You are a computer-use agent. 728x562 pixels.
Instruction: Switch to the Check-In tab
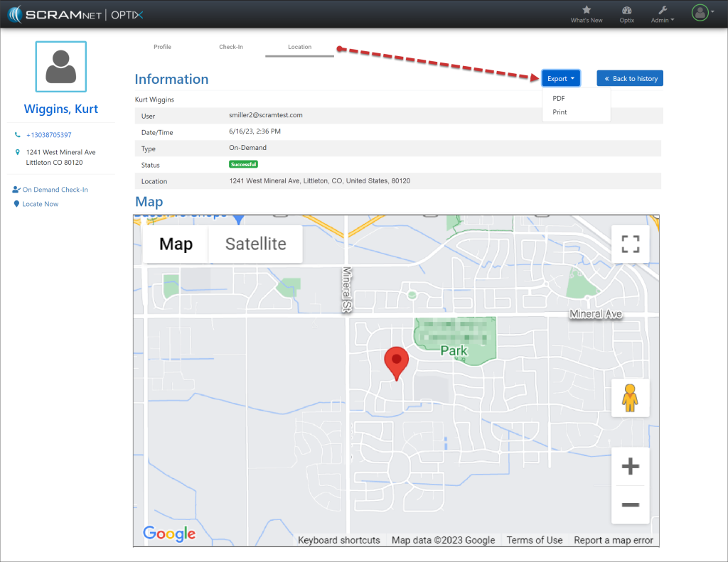(x=231, y=47)
